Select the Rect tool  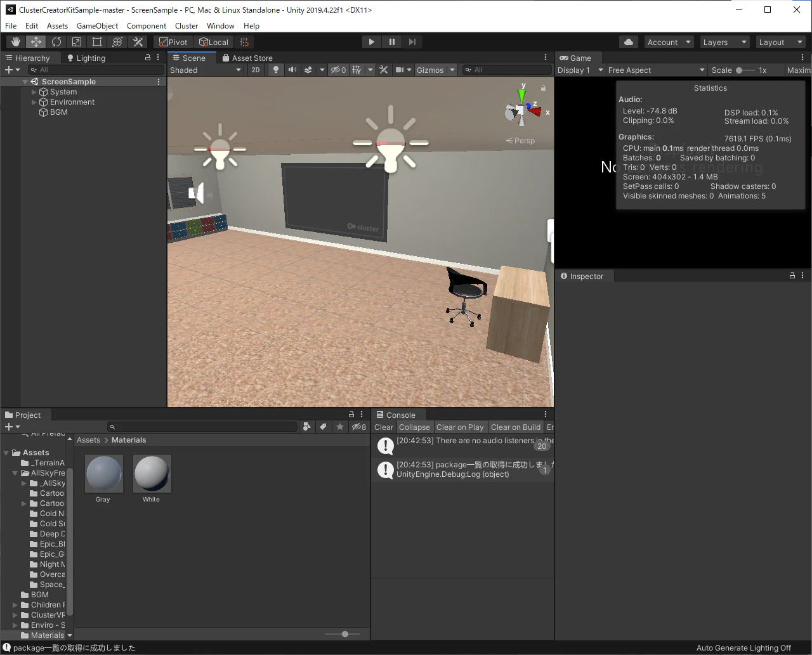coord(97,42)
